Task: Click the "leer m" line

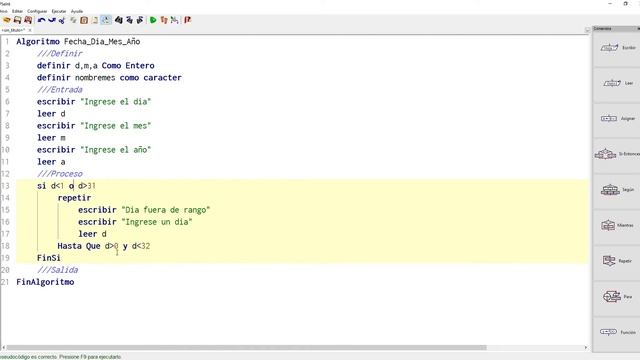Action: (x=51, y=138)
